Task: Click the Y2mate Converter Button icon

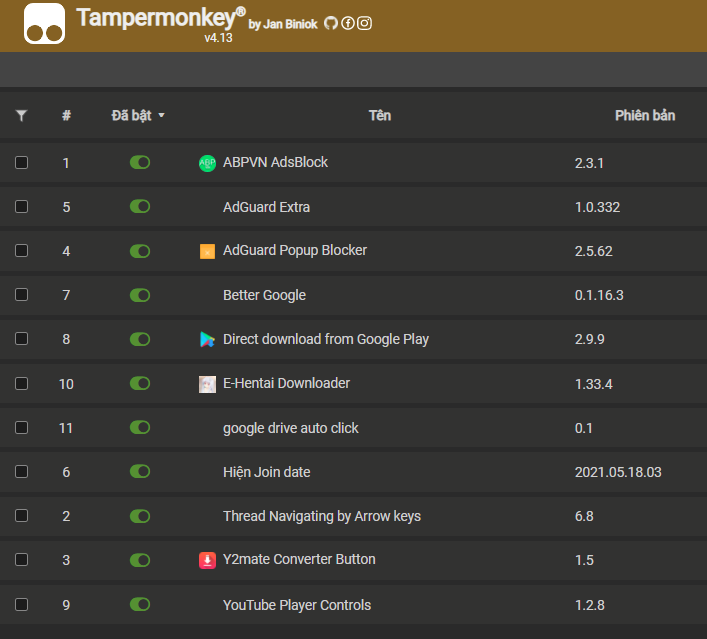Action: pyautogui.click(x=207, y=561)
